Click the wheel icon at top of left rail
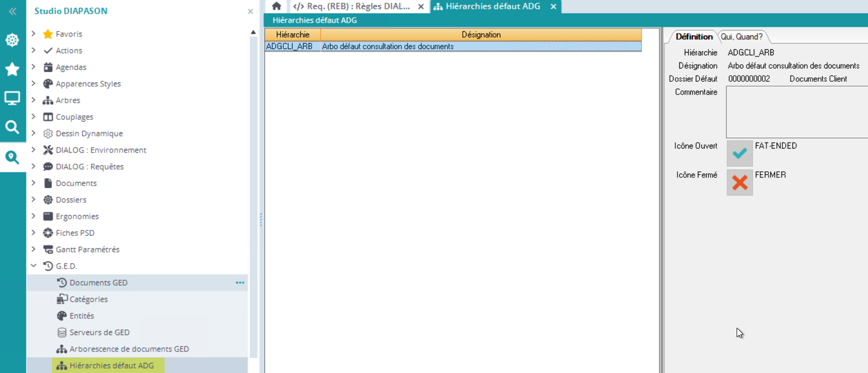The width and height of the screenshot is (868, 373). (12, 40)
